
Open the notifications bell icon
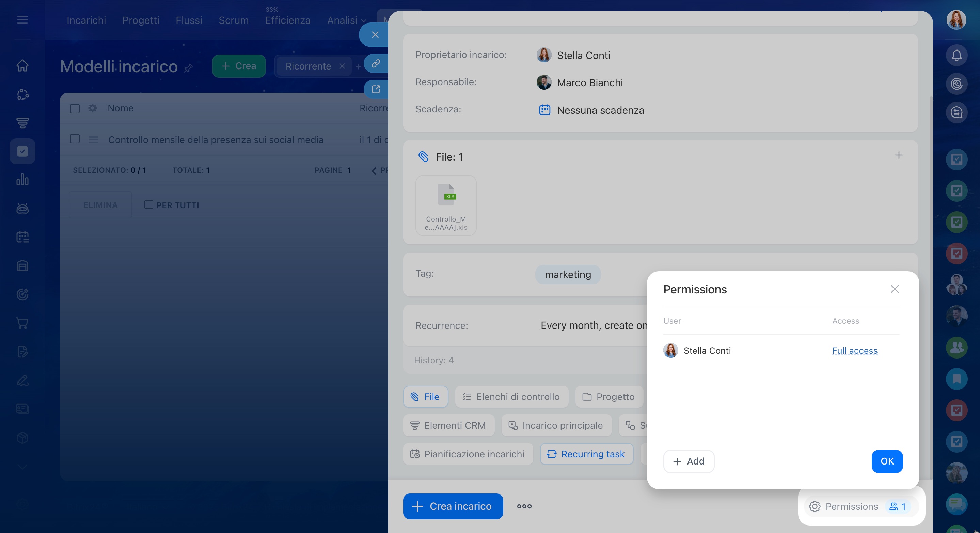(x=956, y=56)
